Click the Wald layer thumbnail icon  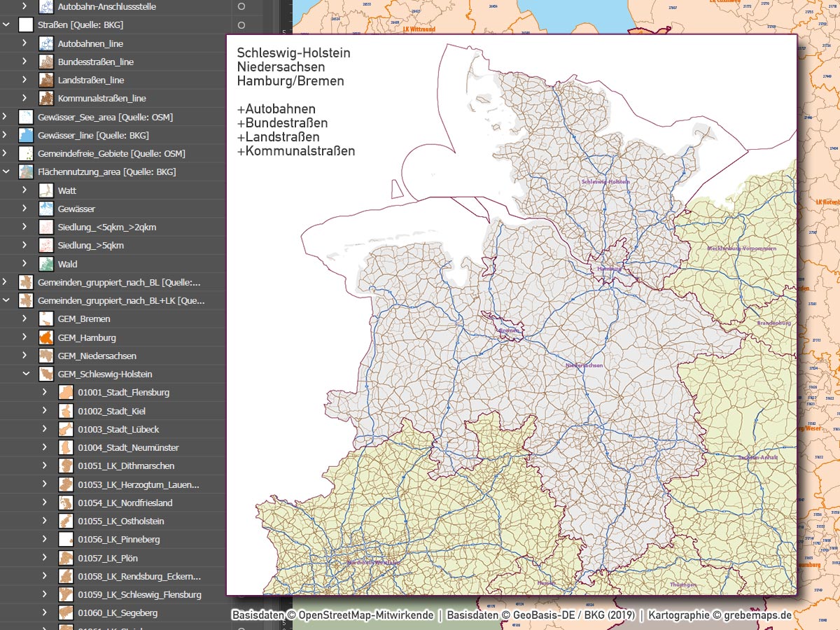(x=46, y=264)
